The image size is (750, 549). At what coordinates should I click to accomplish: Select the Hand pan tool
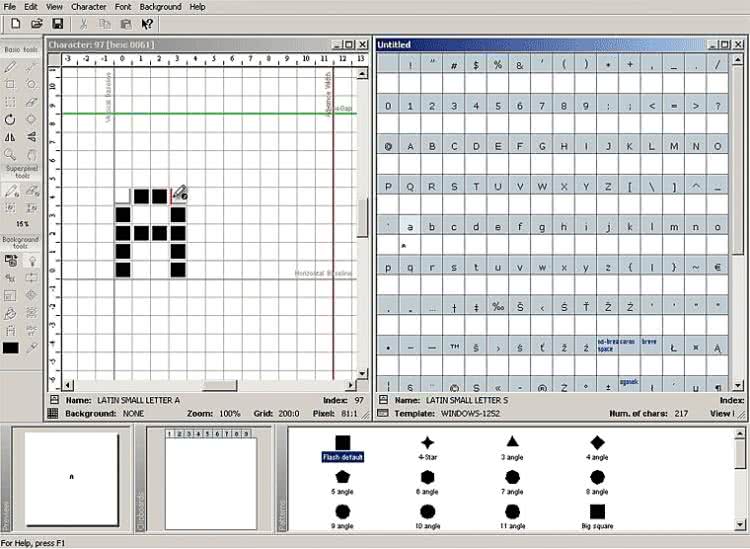pyautogui.click(x=32, y=154)
